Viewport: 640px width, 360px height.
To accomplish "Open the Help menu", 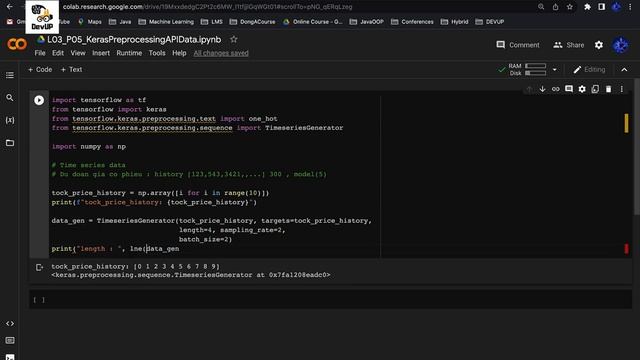I will 179,53.
